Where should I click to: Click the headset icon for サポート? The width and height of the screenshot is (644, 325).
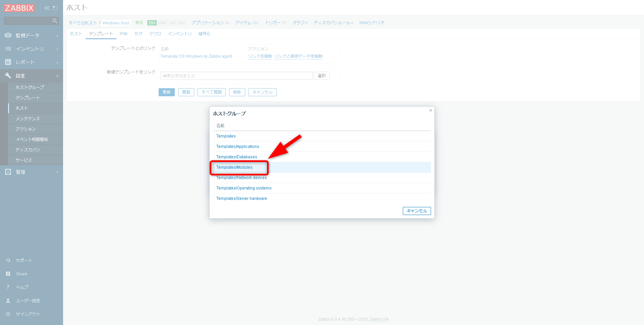click(8, 260)
